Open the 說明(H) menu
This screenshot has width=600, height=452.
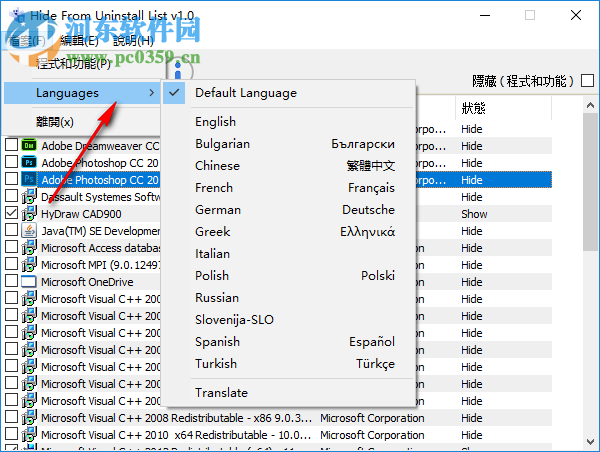(133, 40)
